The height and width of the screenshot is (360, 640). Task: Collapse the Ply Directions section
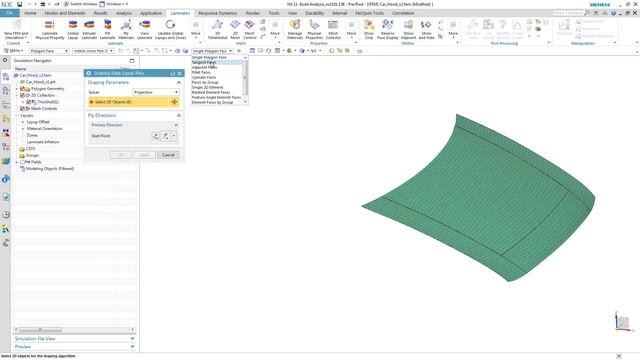tap(178, 116)
